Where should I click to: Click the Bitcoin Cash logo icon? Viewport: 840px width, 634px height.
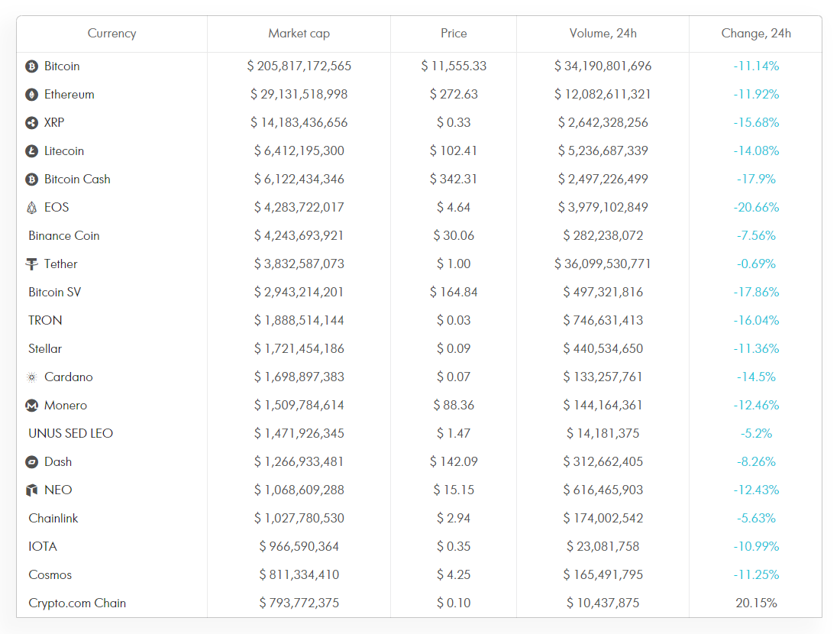(x=31, y=180)
